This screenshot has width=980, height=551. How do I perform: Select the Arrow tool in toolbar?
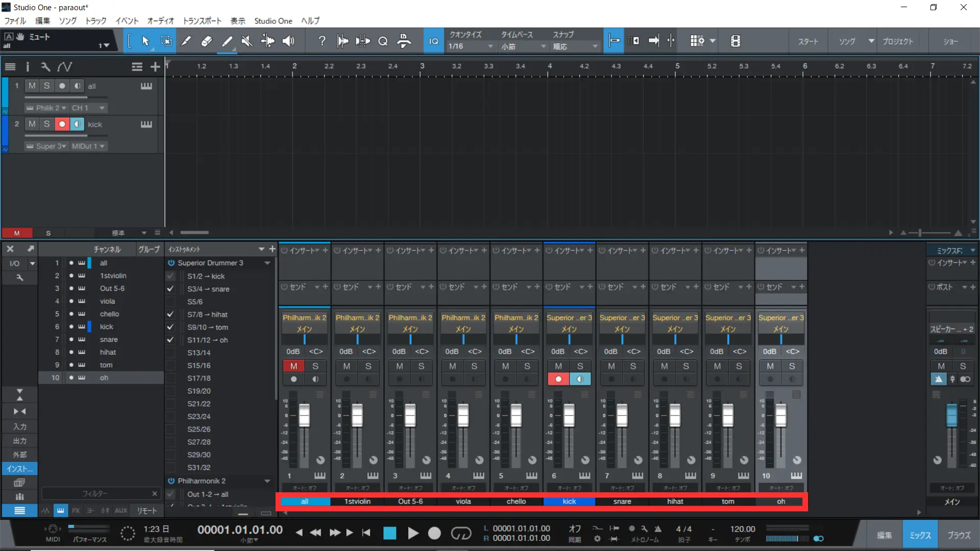[x=145, y=41]
